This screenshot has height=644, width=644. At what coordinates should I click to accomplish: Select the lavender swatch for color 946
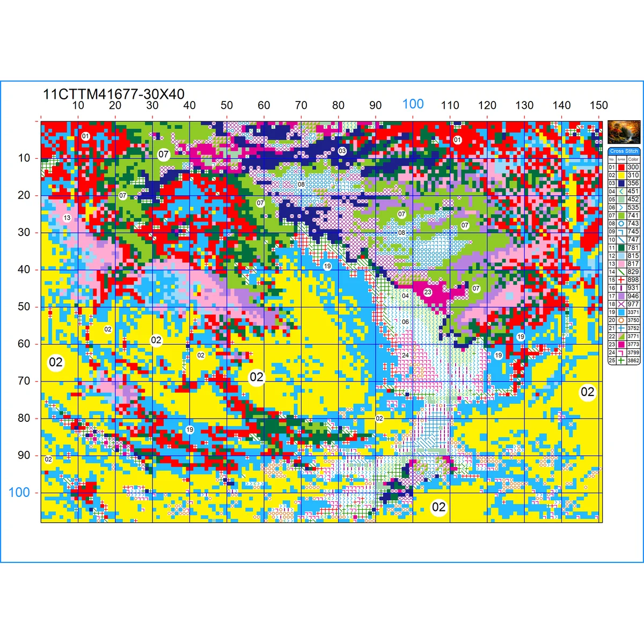pos(621,296)
